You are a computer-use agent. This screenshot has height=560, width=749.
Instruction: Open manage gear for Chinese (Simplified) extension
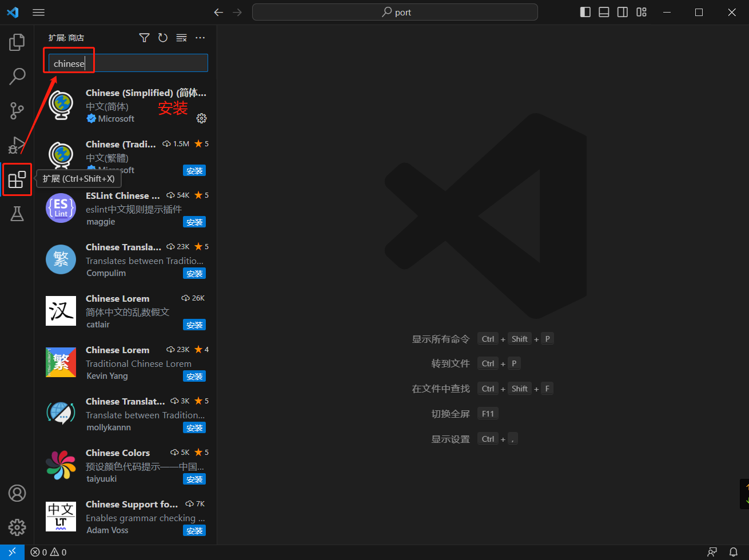point(201,118)
